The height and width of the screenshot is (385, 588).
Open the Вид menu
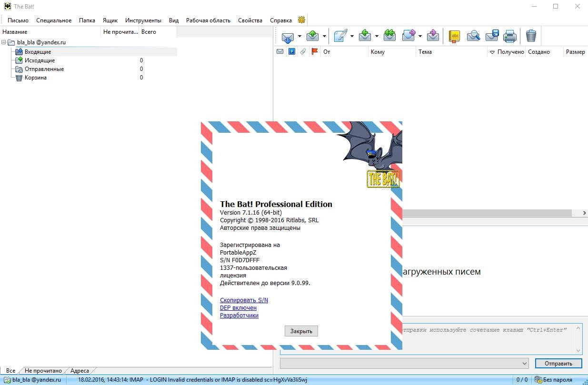pyautogui.click(x=174, y=20)
